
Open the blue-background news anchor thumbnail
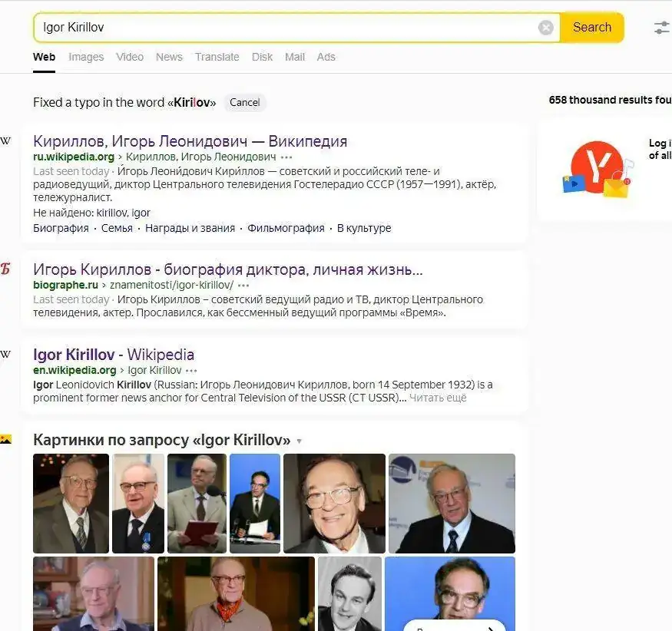tap(255, 504)
